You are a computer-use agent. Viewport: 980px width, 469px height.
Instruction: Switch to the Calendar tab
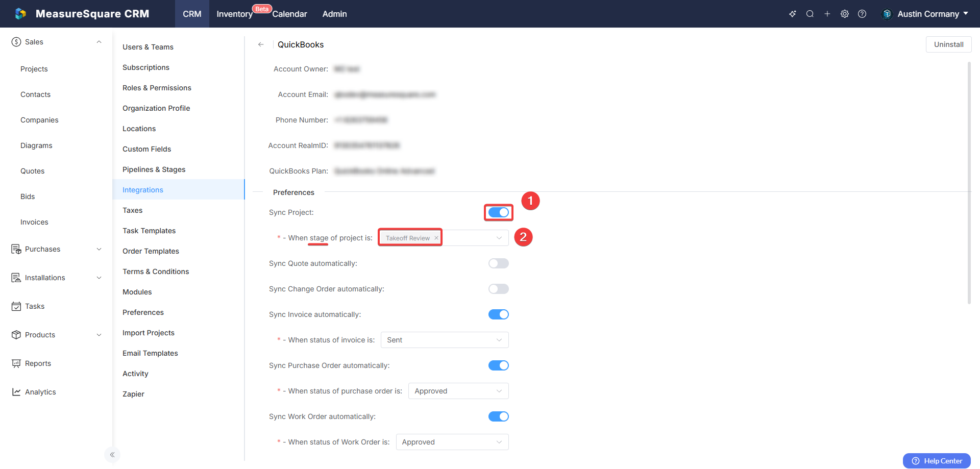tap(289, 14)
